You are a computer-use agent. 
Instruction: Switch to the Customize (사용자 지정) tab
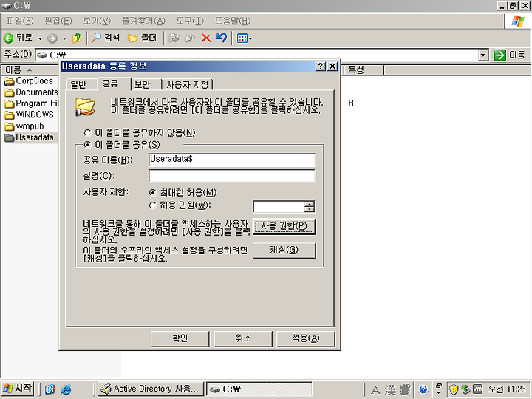coord(188,84)
